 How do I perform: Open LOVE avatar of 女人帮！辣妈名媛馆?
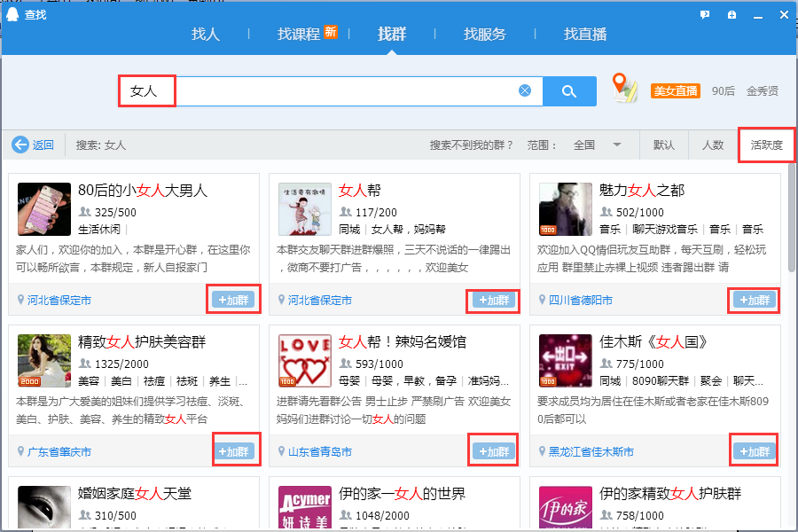coord(305,361)
